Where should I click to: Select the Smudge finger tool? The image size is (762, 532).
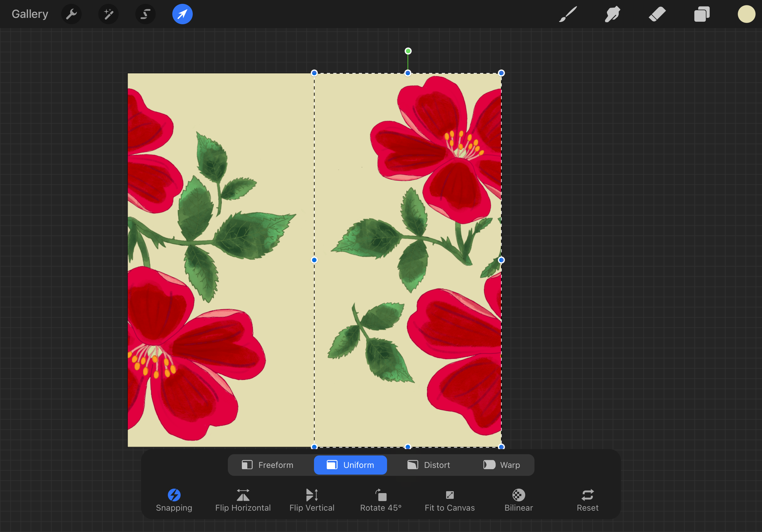pyautogui.click(x=612, y=14)
